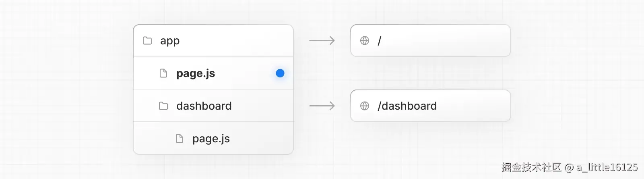Click the / path text
Viewport: 644px width, 179px height.
379,41
